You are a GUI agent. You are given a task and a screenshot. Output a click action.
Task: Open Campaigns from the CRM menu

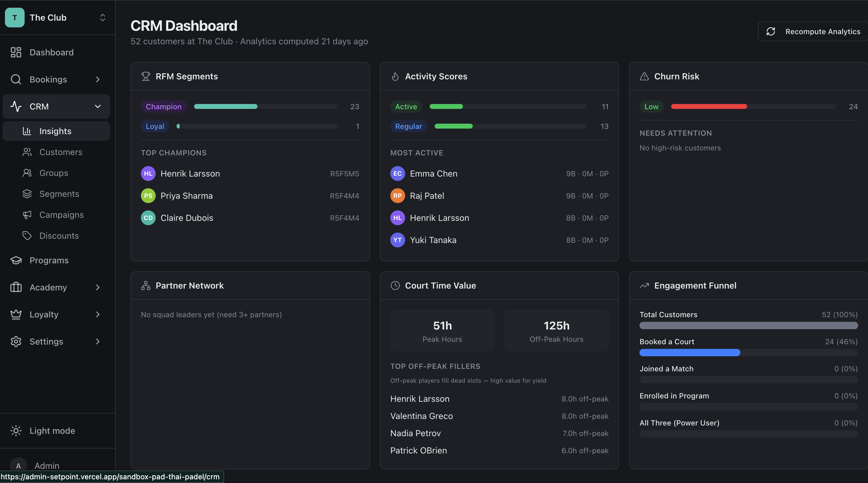[x=56, y=215]
